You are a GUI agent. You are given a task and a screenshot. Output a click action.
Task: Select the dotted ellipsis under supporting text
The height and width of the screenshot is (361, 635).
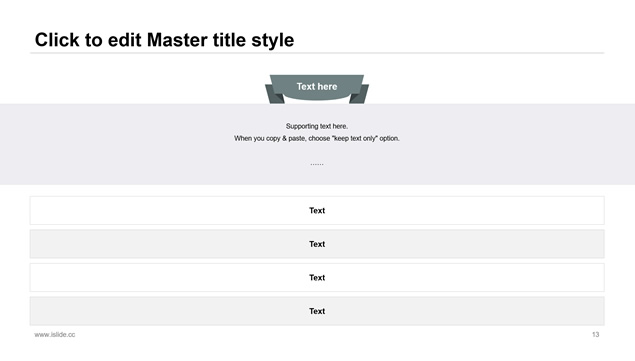317,164
